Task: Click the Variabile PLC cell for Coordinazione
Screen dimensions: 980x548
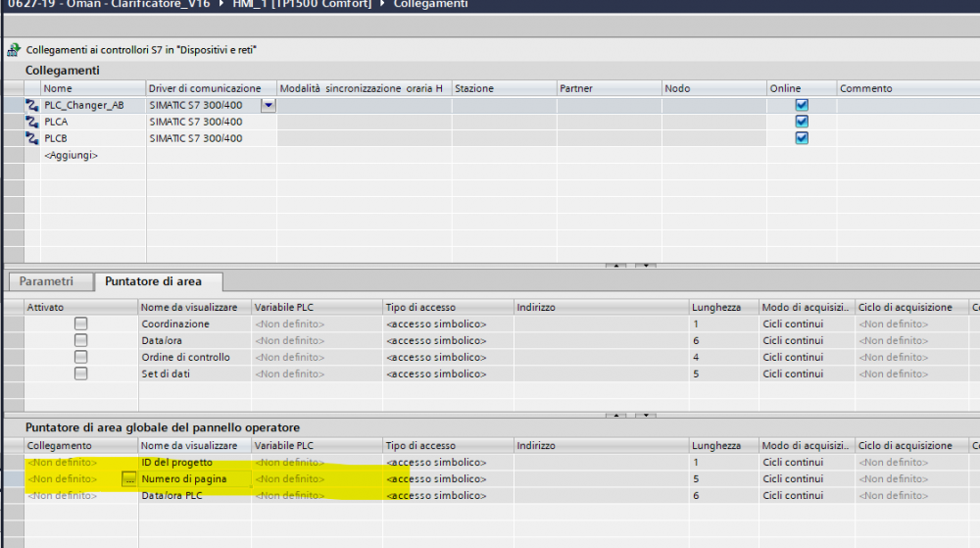Action: pyautogui.click(x=317, y=324)
